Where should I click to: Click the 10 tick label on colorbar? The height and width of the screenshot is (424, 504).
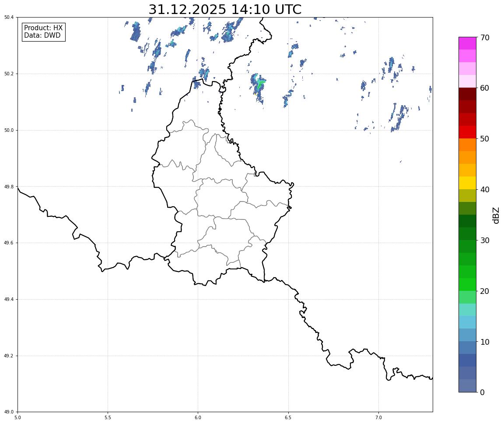click(x=485, y=342)
